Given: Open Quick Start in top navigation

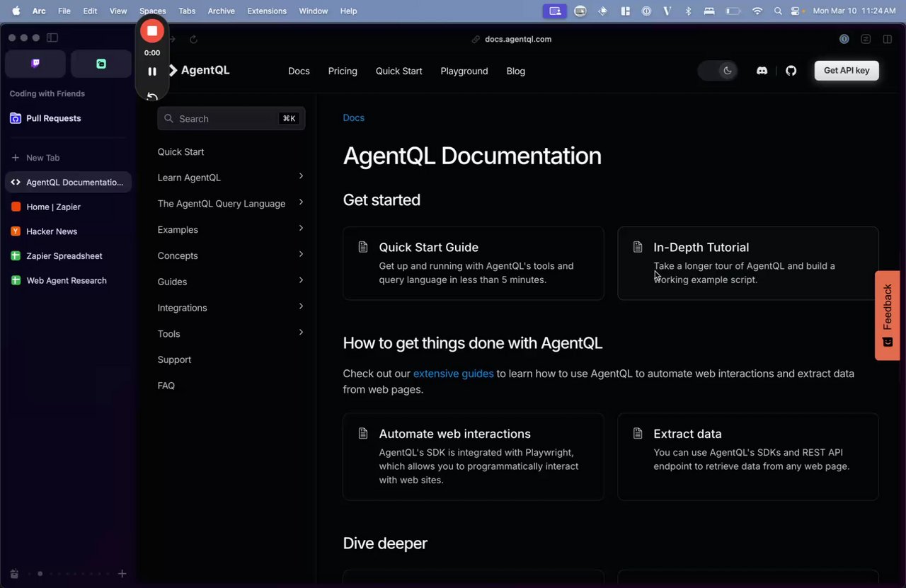Looking at the screenshot, I should [398, 71].
